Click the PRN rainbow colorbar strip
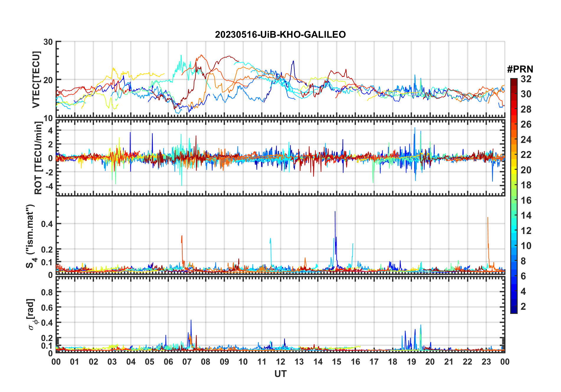The height and width of the screenshot is (392, 561). [x=514, y=196]
